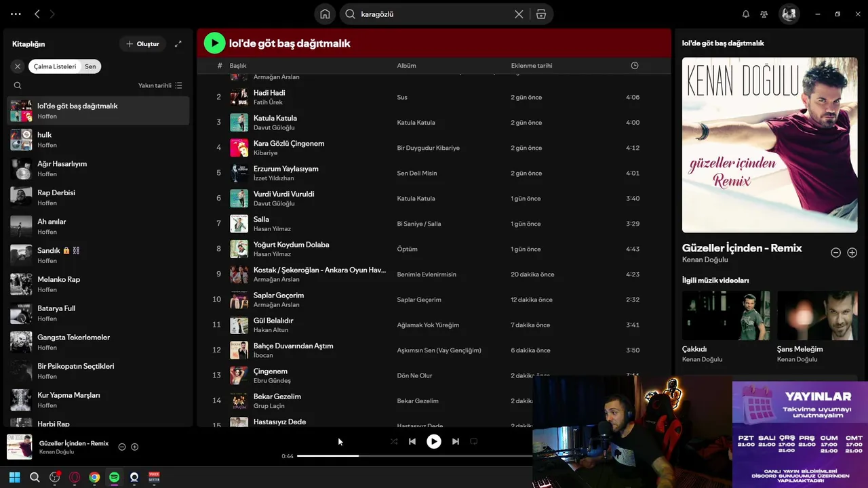Screen dimensions: 868x488
Task: Add track via plus icon in right panel
Action: coord(852,252)
